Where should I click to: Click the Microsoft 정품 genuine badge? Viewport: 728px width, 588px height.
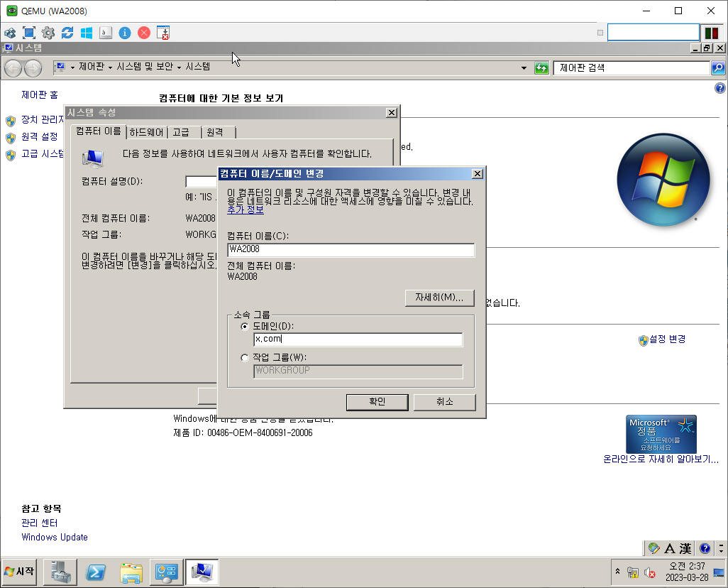tap(661, 434)
